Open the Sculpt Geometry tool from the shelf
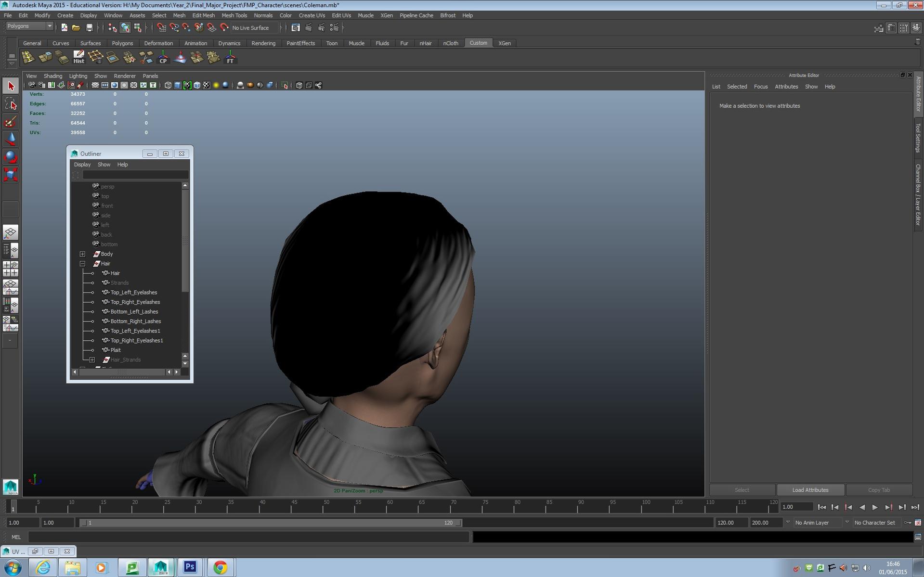This screenshot has height=577, width=924. point(180,57)
